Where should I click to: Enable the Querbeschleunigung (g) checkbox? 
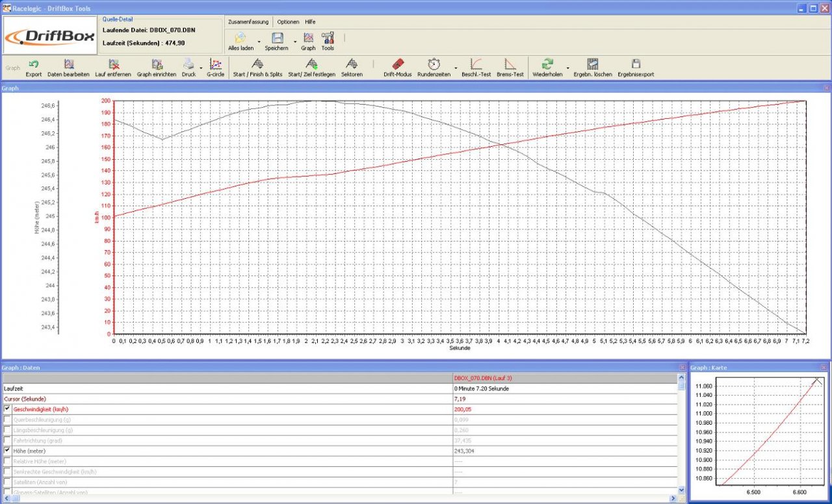(8, 420)
